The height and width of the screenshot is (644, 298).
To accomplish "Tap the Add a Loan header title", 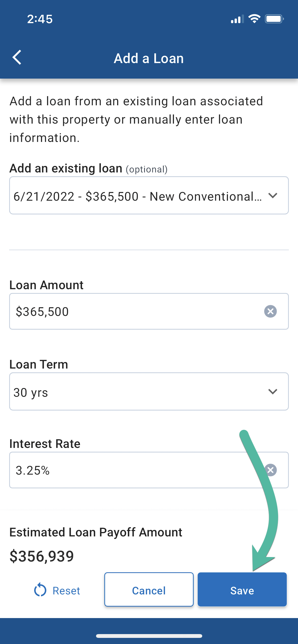I will point(149,58).
